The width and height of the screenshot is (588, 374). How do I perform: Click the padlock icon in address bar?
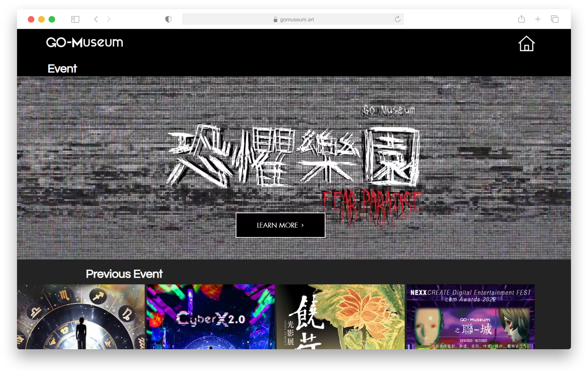tap(275, 19)
